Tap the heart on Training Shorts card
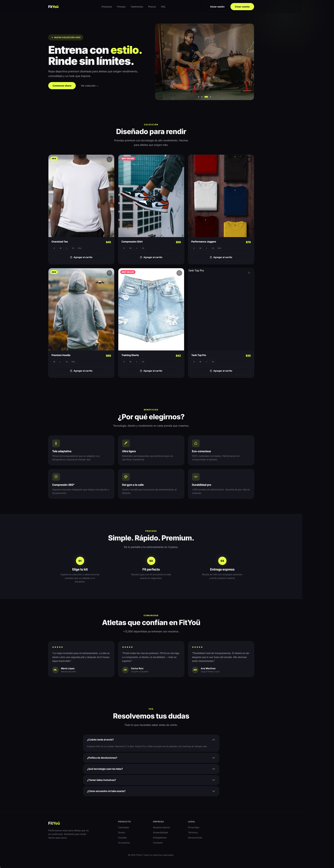The image size is (334, 868). coord(179,273)
